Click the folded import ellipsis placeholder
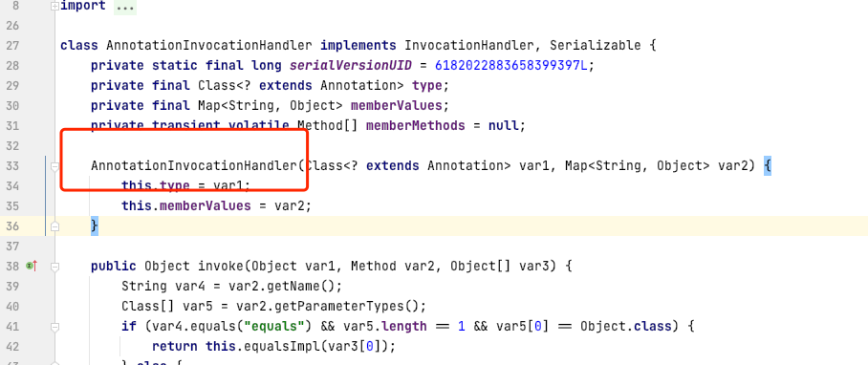Image resolution: width=868 pixels, height=365 pixels. click(x=125, y=7)
